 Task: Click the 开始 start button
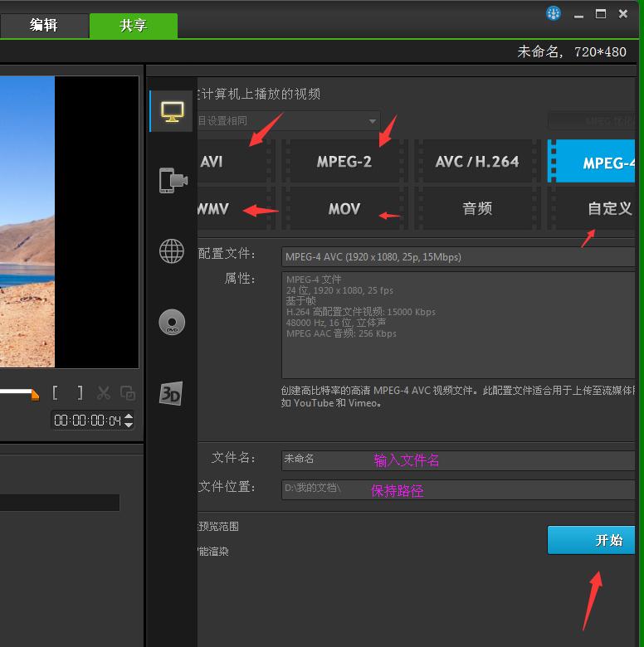(x=591, y=540)
